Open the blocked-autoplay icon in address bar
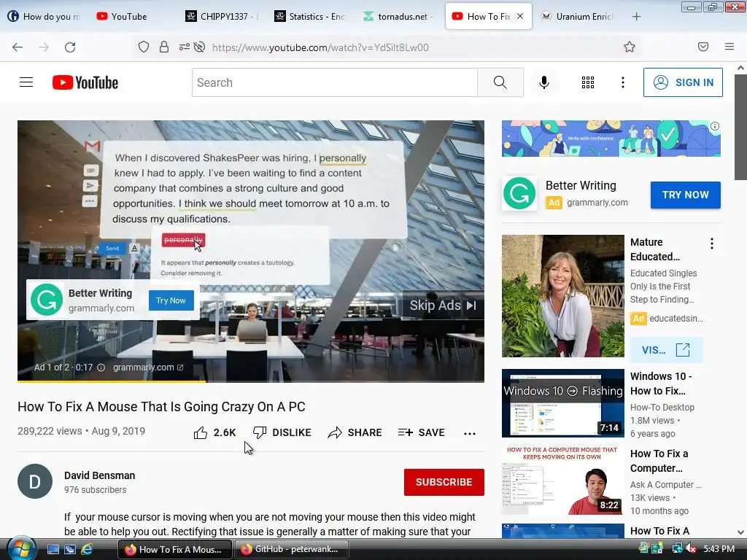This screenshot has height=560, width=747. (200, 47)
